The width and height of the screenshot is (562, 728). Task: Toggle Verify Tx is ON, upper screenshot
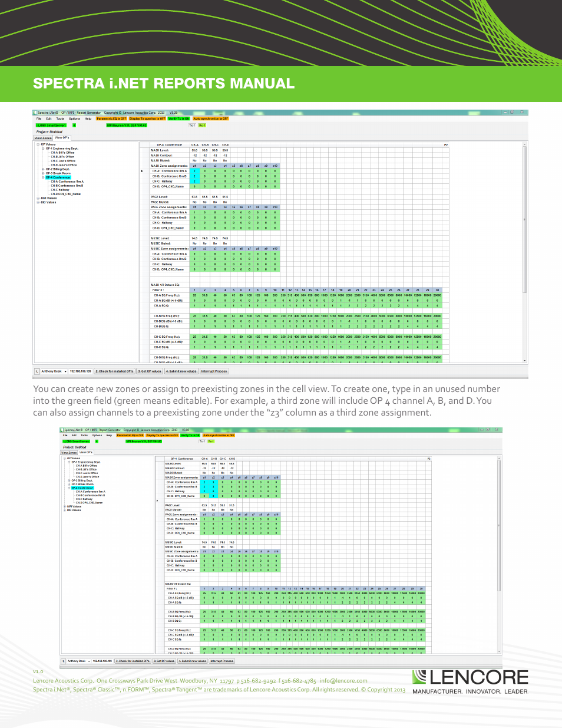[179, 118]
